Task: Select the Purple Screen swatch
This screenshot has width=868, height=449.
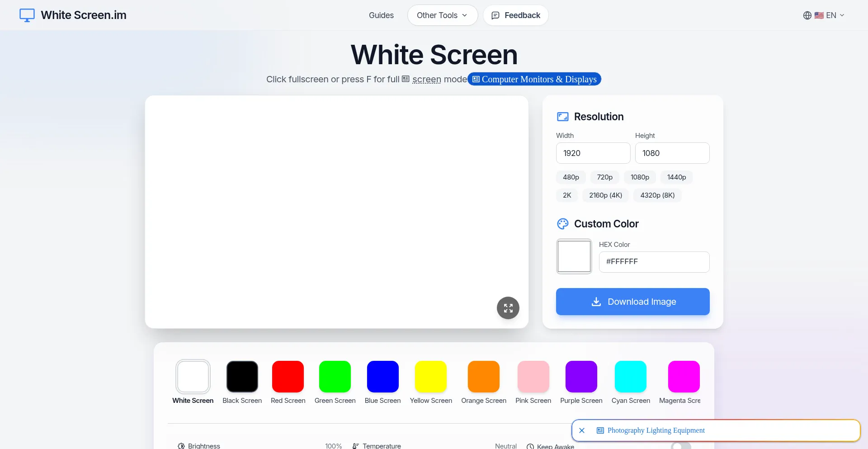Action: (581, 377)
